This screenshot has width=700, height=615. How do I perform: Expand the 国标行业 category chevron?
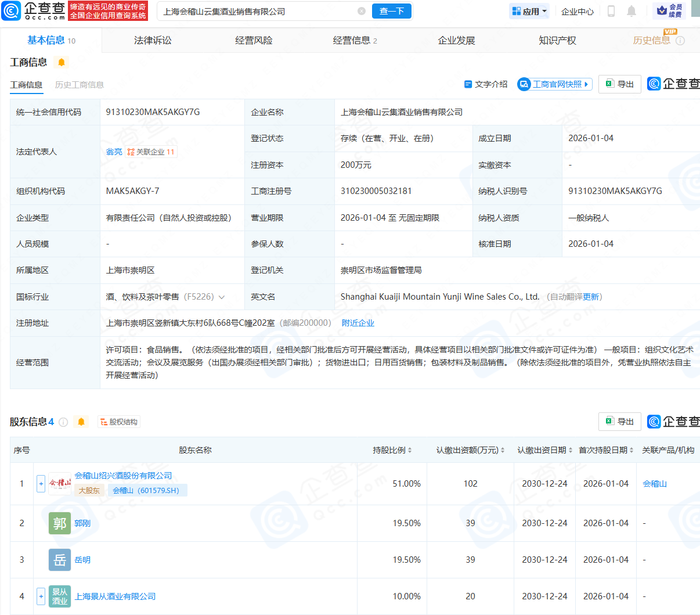[x=222, y=297]
